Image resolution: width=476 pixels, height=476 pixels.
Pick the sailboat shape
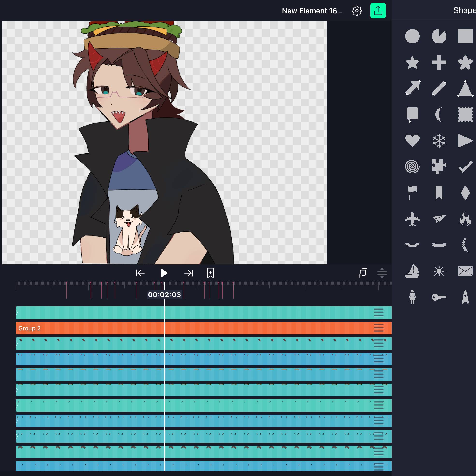[x=412, y=271]
